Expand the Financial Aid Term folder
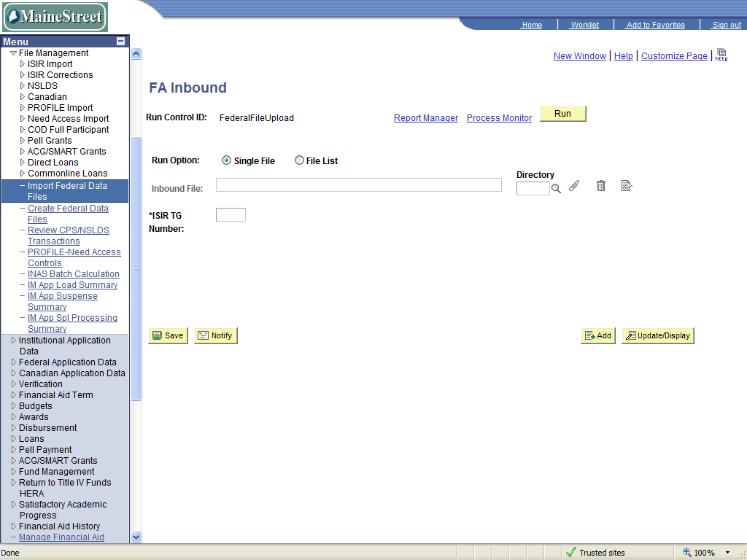 (x=14, y=394)
